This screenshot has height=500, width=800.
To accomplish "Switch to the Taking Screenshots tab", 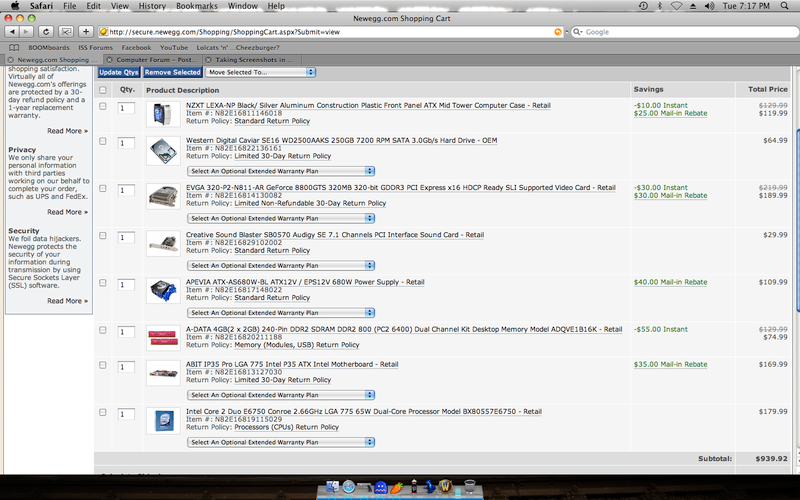I will [252, 60].
